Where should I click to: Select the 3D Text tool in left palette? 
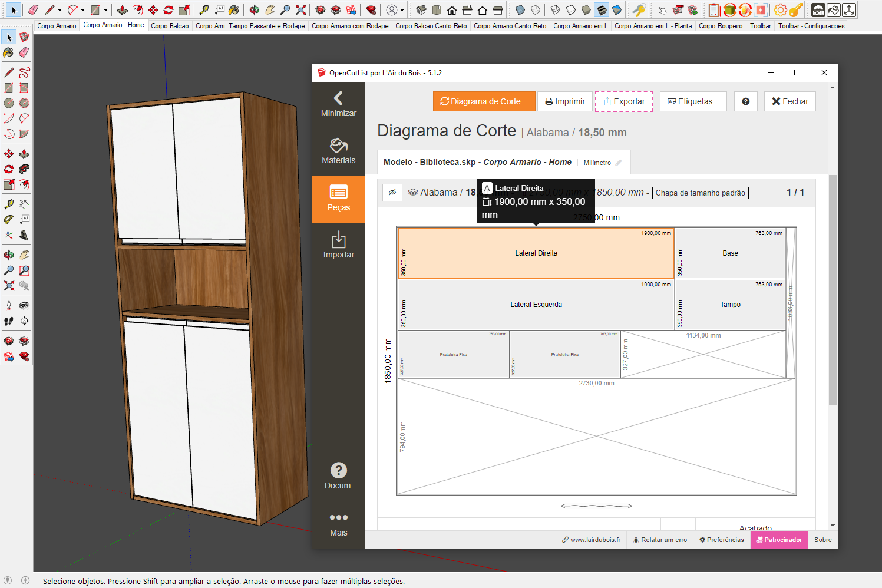coord(24,234)
